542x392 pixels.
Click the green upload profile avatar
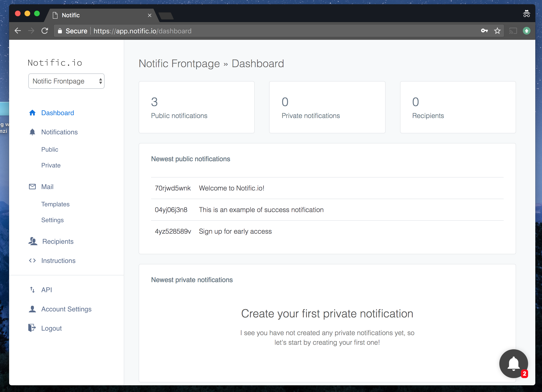(x=527, y=31)
